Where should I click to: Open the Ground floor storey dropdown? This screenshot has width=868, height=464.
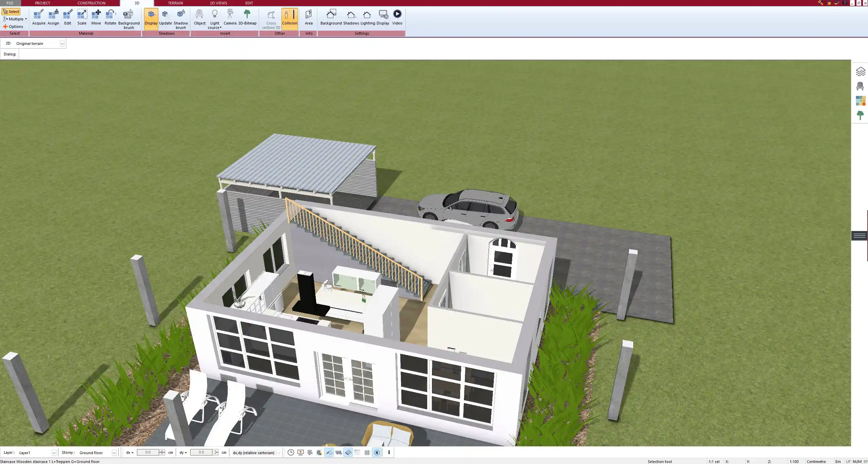click(x=114, y=453)
